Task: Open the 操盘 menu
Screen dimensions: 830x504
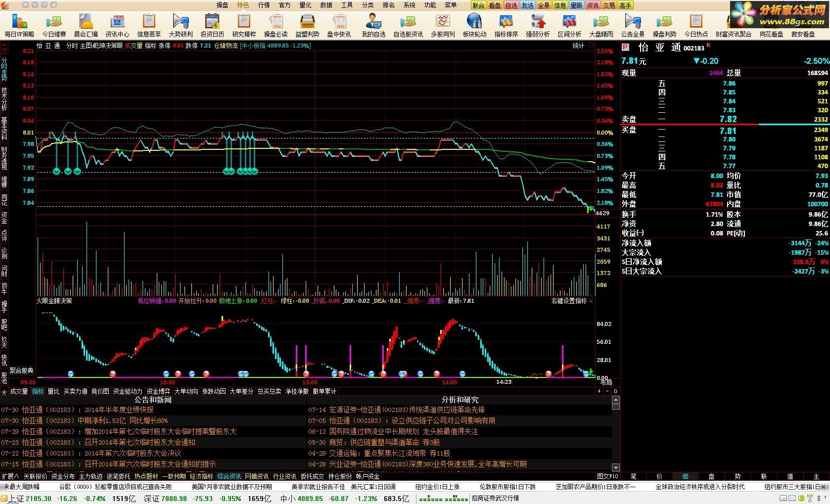Action: (x=222, y=5)
